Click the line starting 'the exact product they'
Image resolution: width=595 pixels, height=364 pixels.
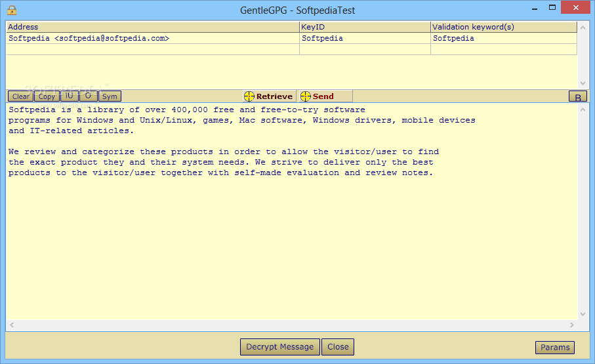(220, 162)
